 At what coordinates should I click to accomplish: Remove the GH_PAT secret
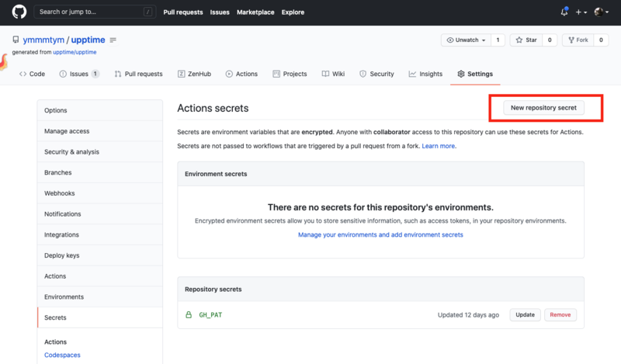560,315
